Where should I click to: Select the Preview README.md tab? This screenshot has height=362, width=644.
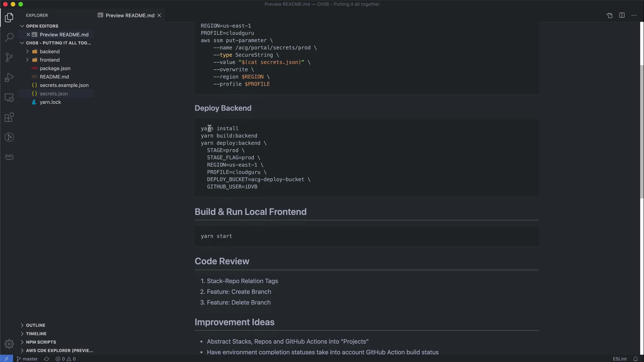coord(129,15)
